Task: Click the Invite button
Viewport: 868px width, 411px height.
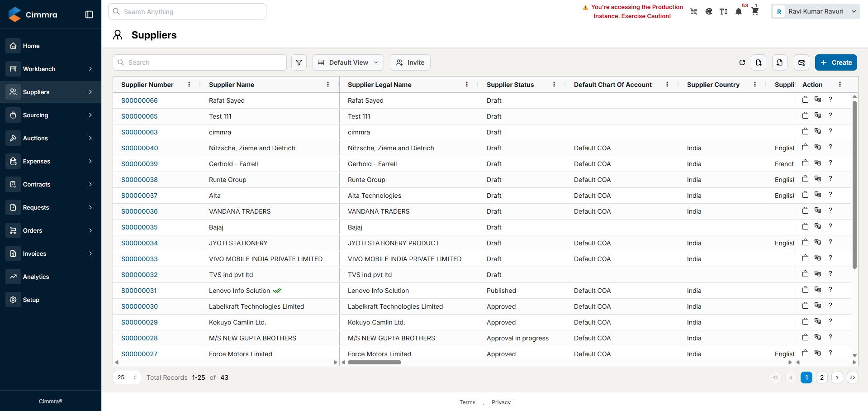Action: 410,62
